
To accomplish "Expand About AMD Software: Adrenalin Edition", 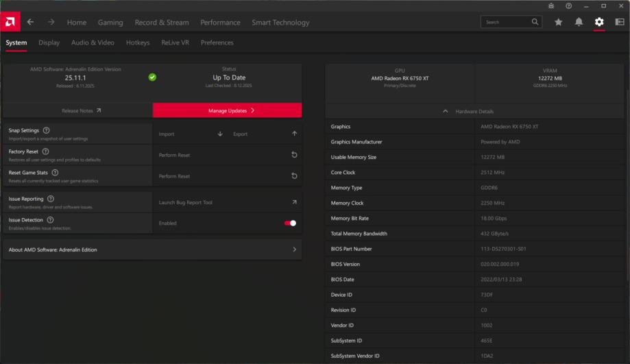I will tap(152, 250).
